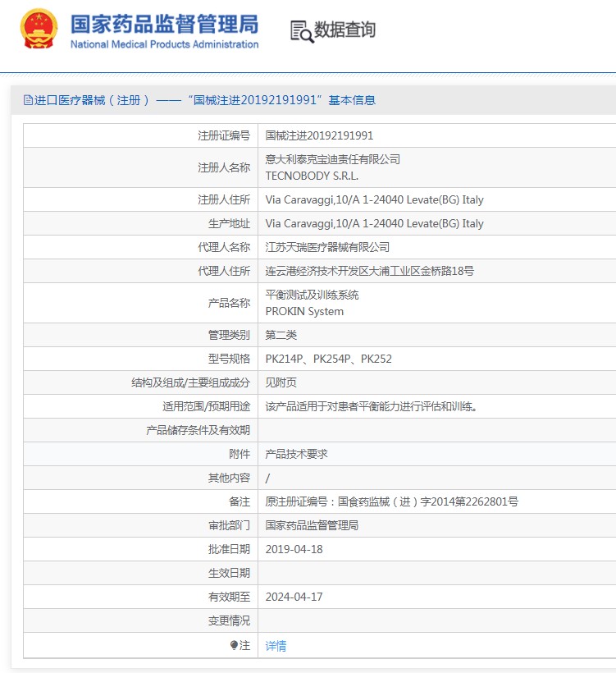Click the TECNOBODY S.R.L. text
The width and height of the screenshot is (616, 673).
coord(312,176)
